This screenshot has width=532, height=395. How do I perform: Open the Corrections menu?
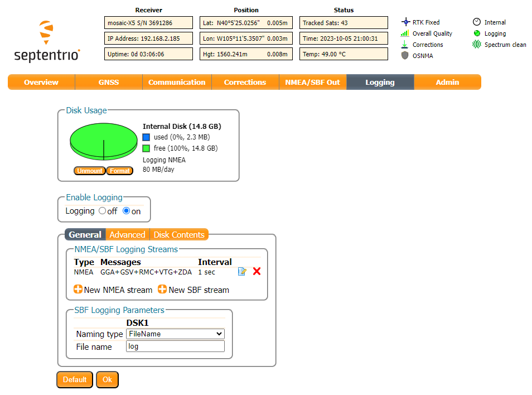point(245,82)
